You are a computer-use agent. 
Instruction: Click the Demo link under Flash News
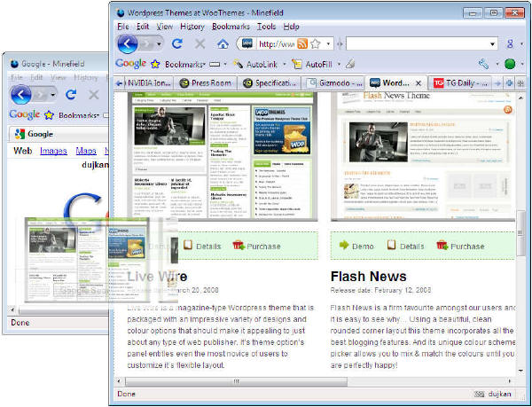tap(363, 247)
